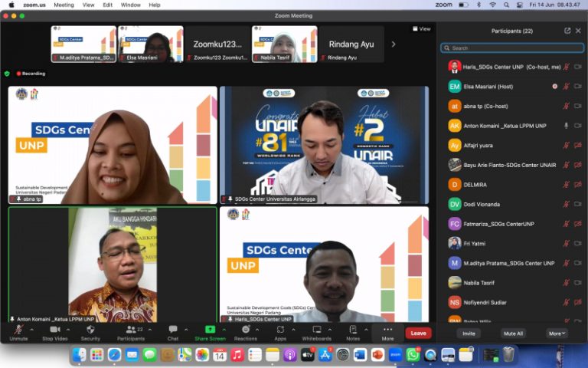Screen dimensions: 588x368
Task: Open the Apps toolbar icon
Action: tap(280, 330)
